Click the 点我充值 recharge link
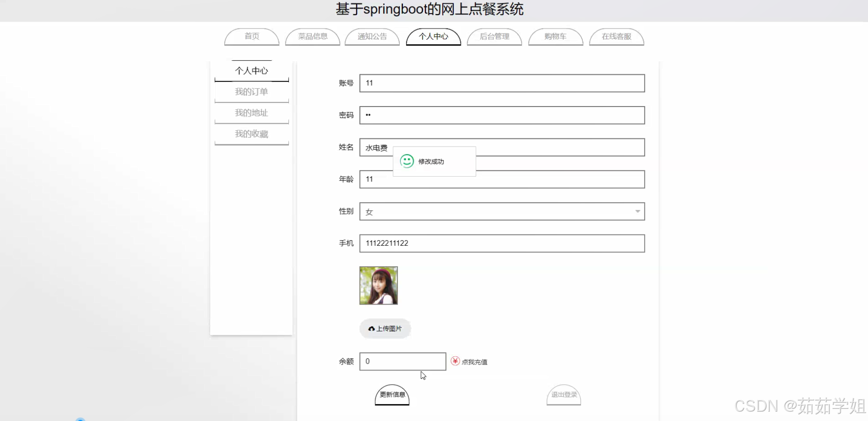This screenshot has height=421, width=868. click(x=474, y=361)
